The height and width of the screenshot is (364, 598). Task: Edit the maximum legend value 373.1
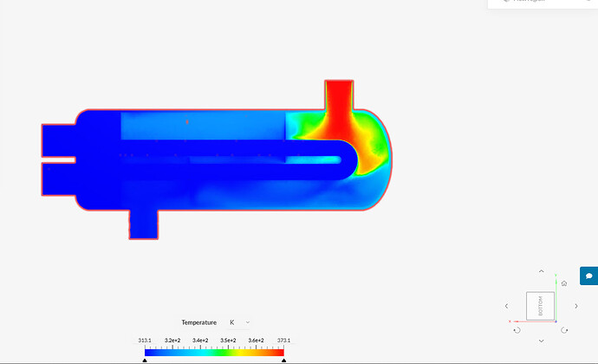(x=283, y=341)
